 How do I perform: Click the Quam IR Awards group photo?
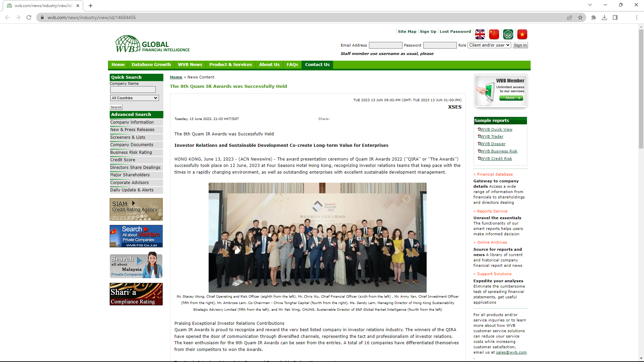(x=317, y=237)
